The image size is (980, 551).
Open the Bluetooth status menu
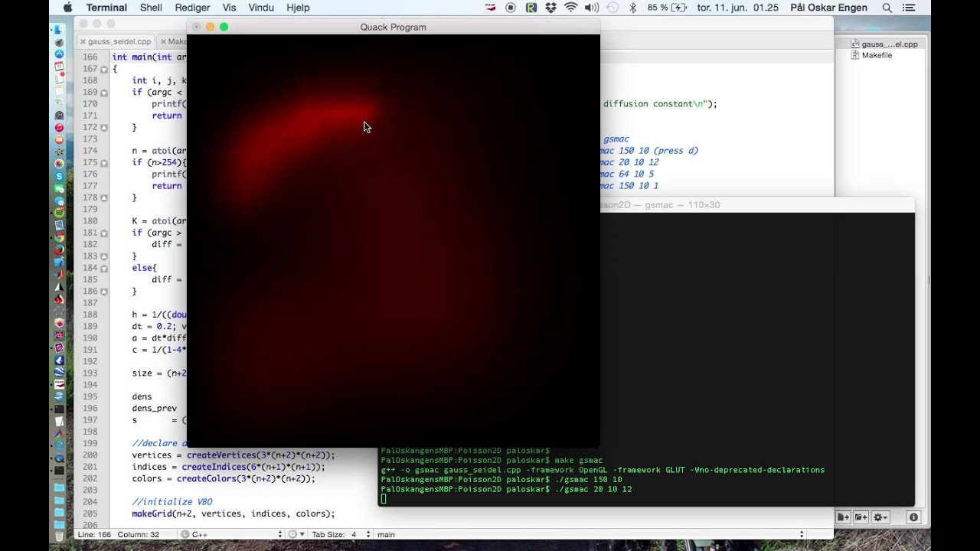click(632, 8)
